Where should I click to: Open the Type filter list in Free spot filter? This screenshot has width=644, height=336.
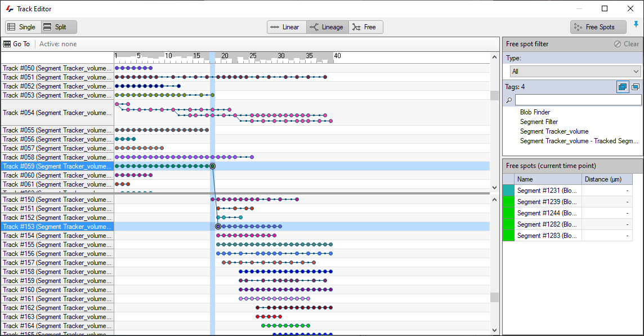pos(574,71)
